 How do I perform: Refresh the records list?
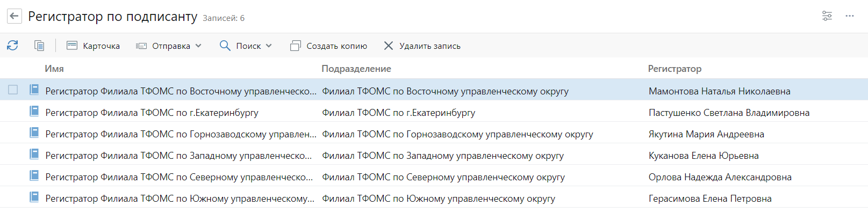[x=12, y=46]
